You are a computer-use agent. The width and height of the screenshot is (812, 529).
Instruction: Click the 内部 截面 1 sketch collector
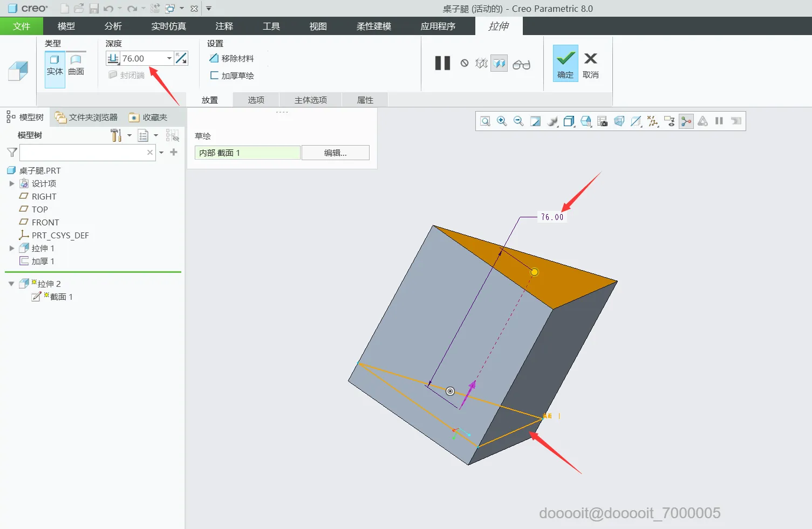(247, 153)
